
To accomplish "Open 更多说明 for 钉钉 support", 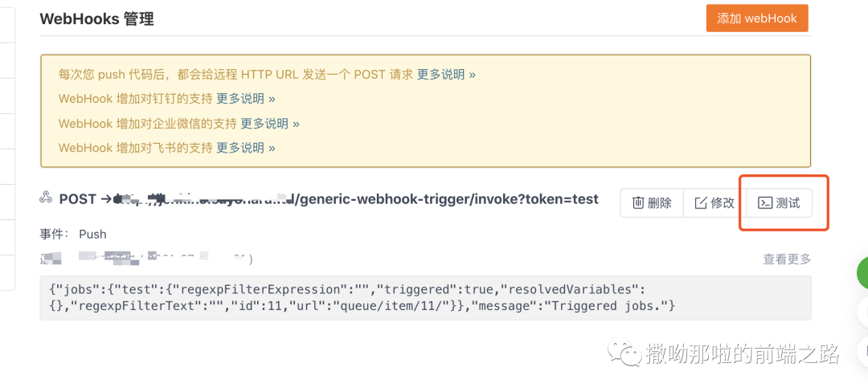I will point(246,99).
